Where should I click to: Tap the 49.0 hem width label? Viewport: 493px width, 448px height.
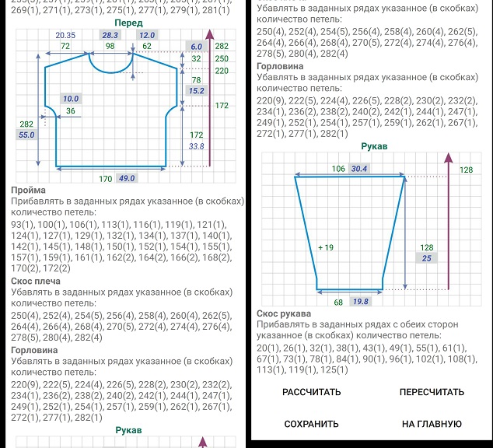click(x=127, y=178)
